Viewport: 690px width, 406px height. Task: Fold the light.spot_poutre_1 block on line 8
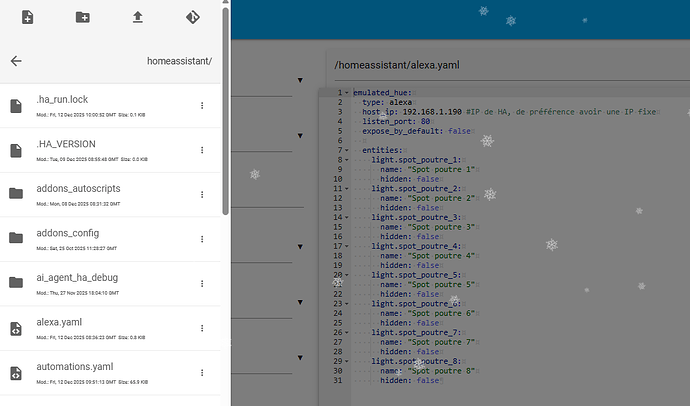coord(347,159)
